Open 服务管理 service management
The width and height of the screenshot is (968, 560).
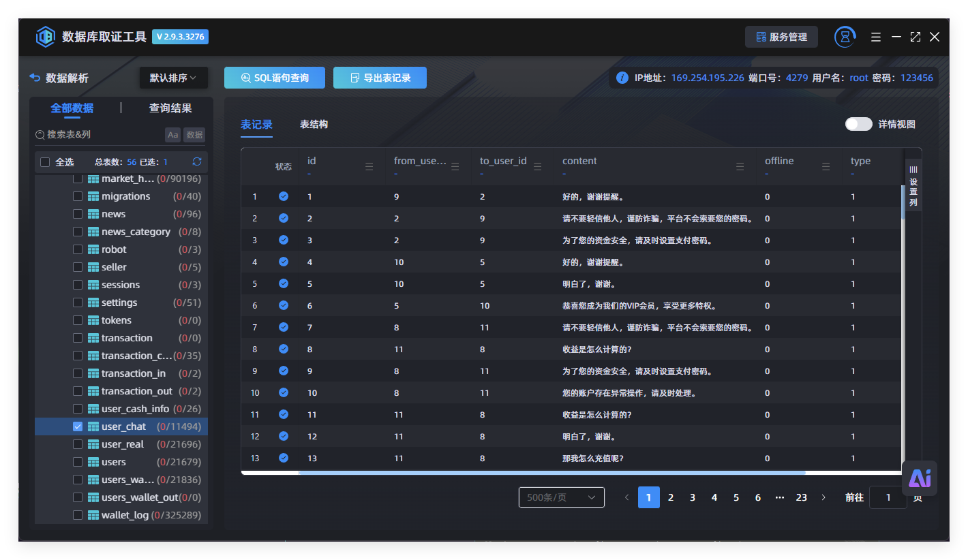(781, 37)
